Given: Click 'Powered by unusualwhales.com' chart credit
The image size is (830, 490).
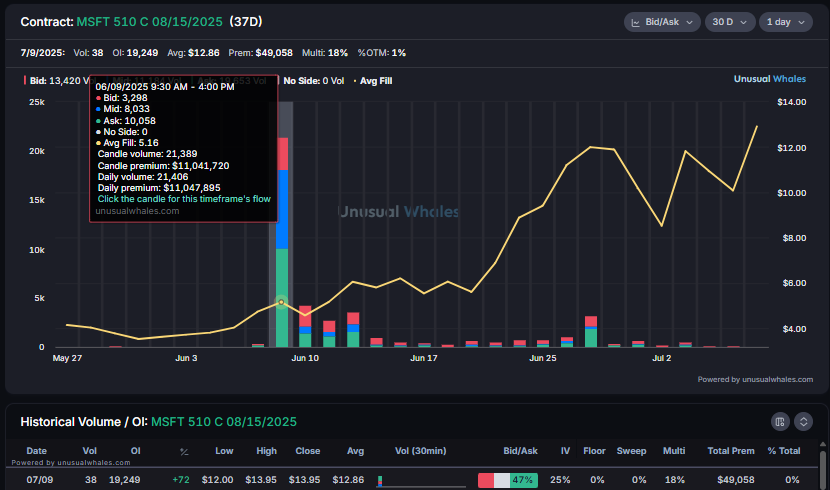Looking at the screenshot, I should click(755, 379).
